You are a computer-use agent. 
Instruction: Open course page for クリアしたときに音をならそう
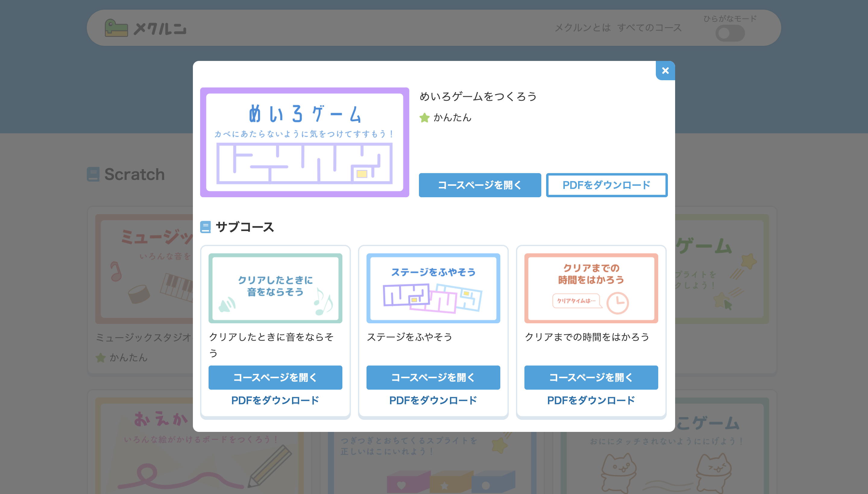[x=275, y=377]
